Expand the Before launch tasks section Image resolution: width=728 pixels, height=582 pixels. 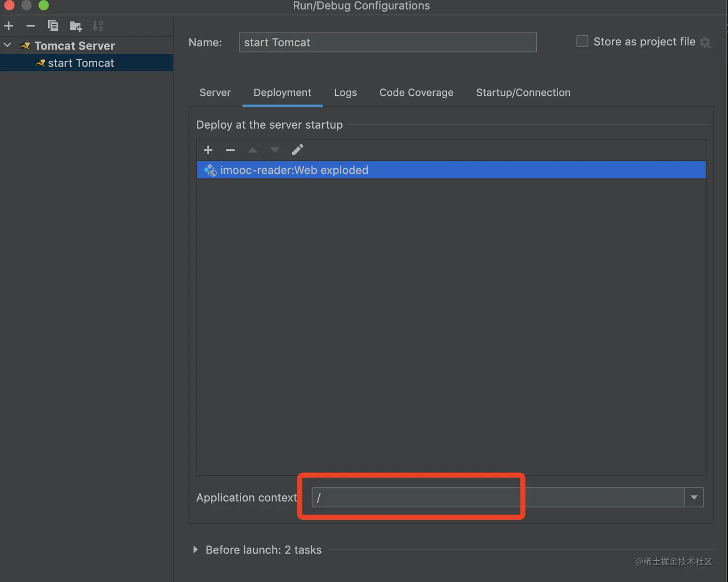click(x=195, y=550)
